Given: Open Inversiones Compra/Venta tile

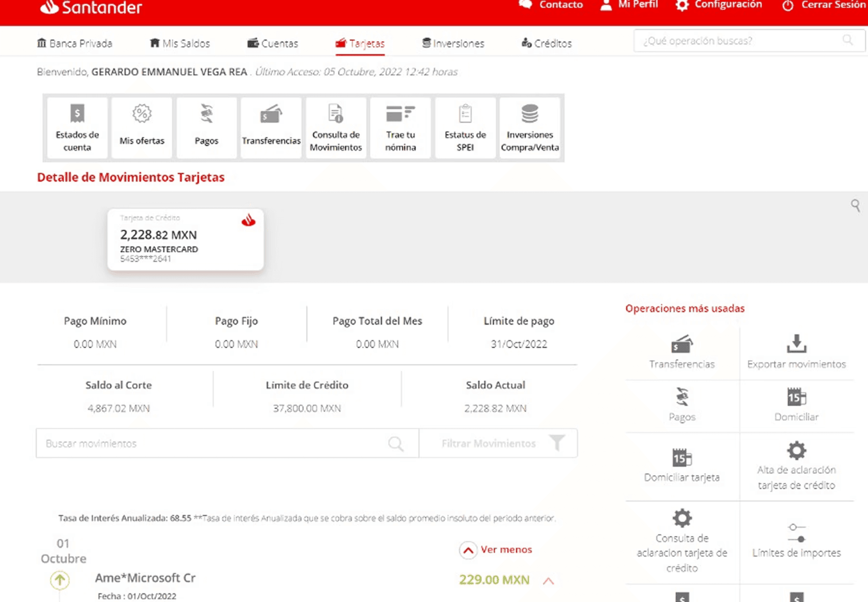Looking at the screenshot, I should (530, 128).
